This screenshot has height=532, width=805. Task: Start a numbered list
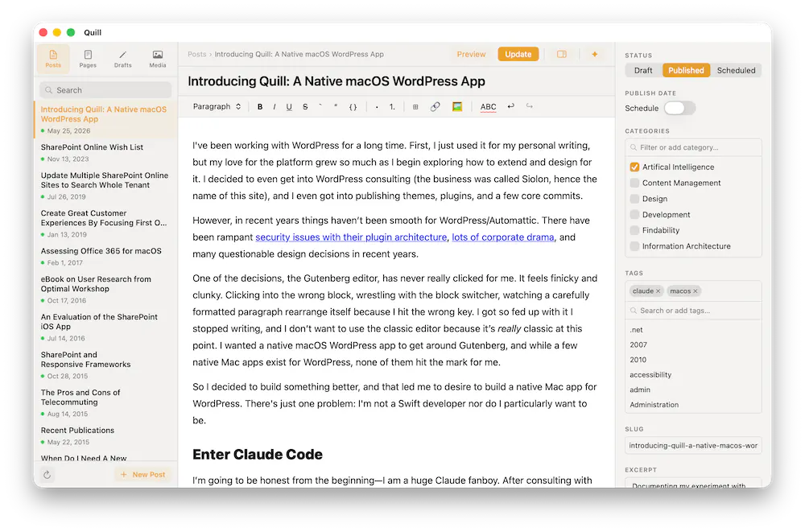tap(392, 107)
